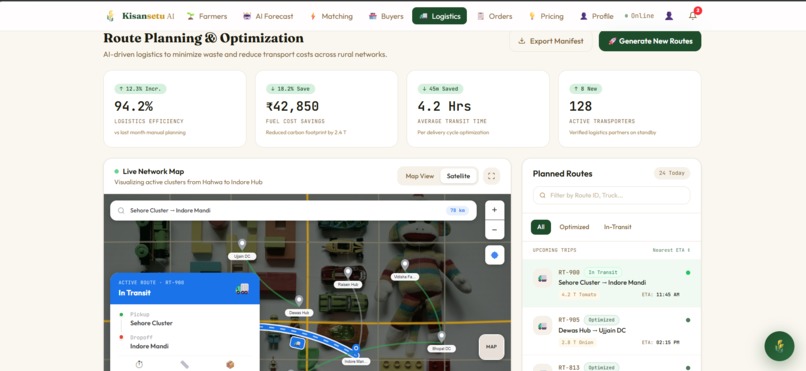The width and height of the screenshot is (806, 371).
Task: Filter routes by In-Transit tab
Action: pyautogui.click(x=617, y=227)
